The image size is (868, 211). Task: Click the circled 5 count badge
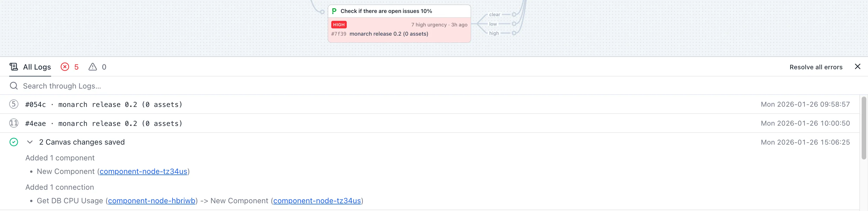(x=13, y=104)
